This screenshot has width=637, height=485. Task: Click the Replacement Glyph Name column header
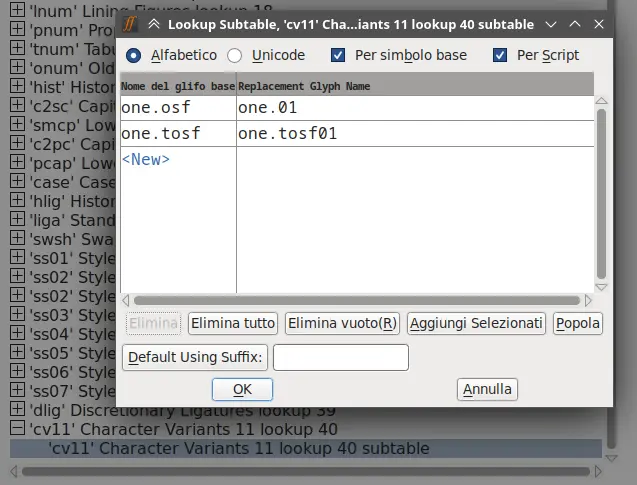(415, 86)
